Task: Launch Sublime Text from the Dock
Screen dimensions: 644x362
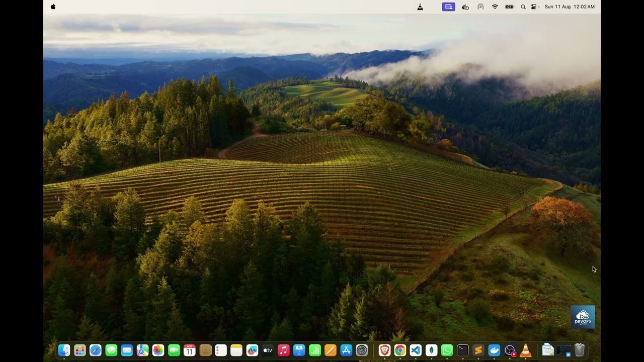Action: (x=478, y=350)
